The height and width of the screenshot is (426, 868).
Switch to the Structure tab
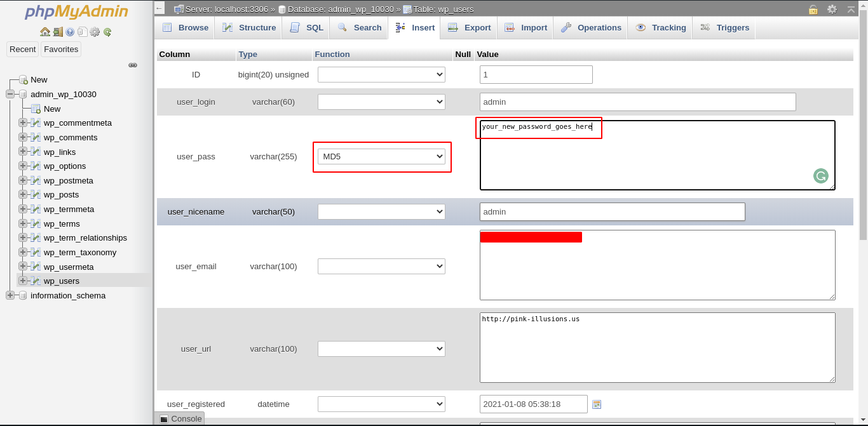pos(249,27)
